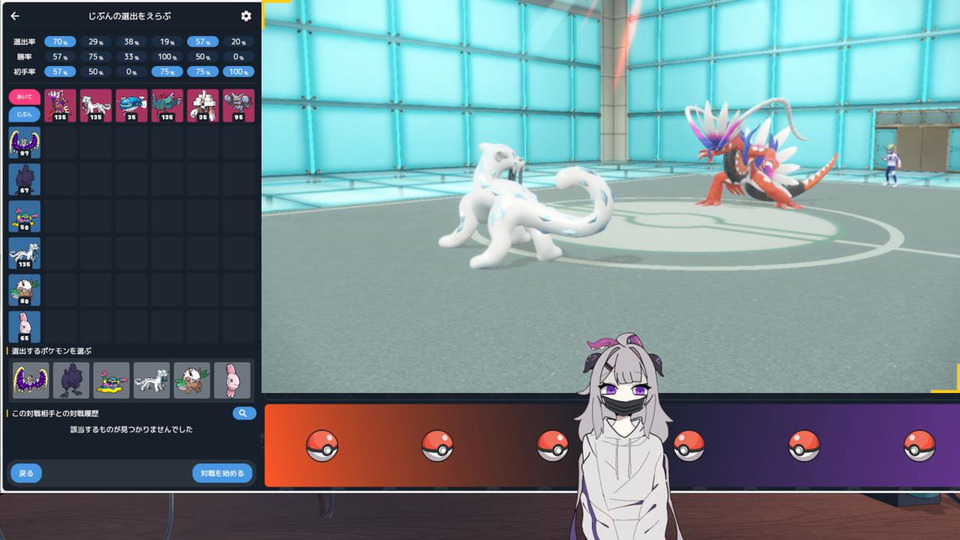Click Corviknight icon in blue team column
Image resolution: width=960 pixels, height=540 pixels.
(24, 179)
